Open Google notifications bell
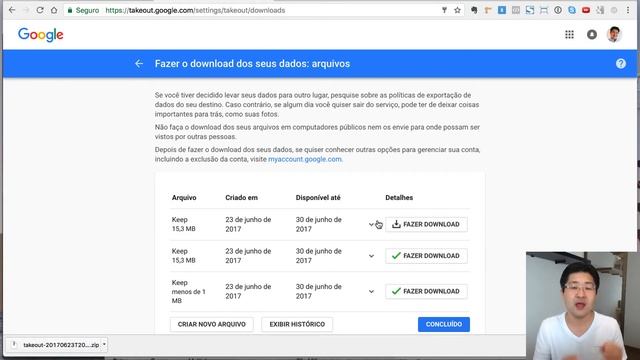 [x=592, y=35]
